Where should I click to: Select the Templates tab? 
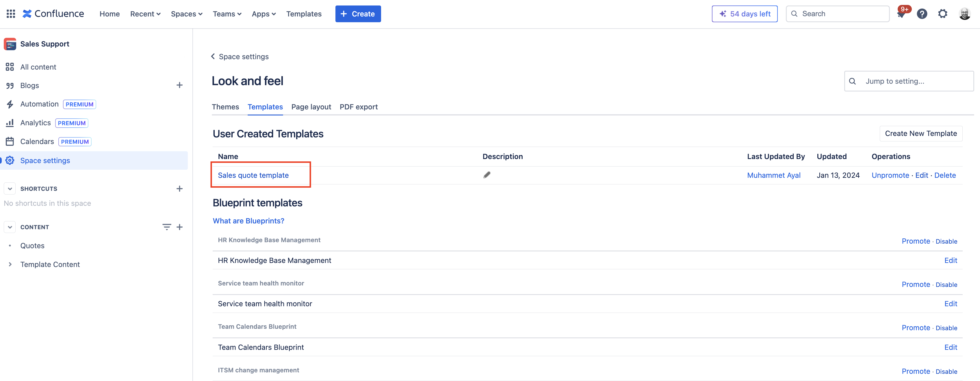(265, 107)
